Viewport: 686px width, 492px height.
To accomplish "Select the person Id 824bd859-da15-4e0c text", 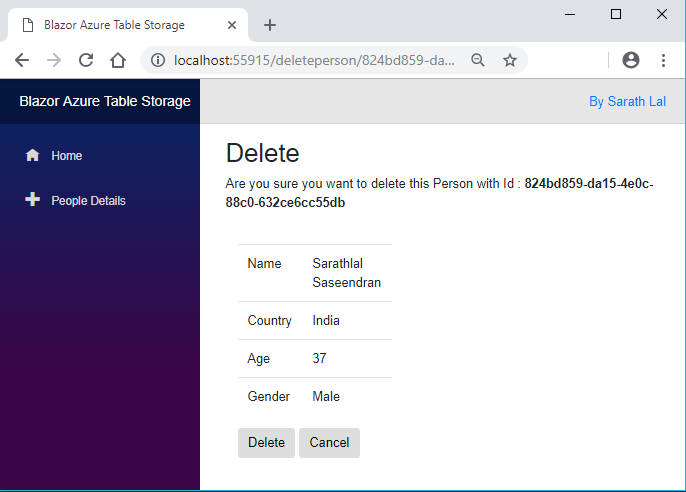I will 439,193.
